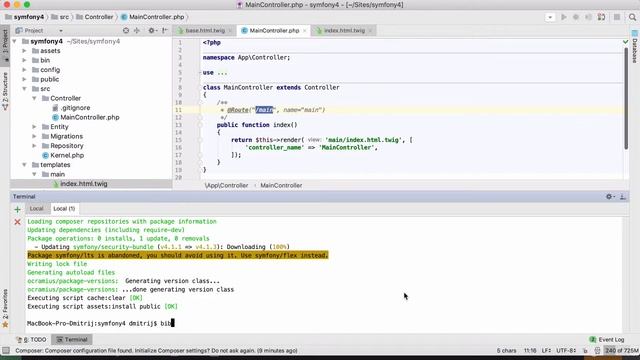This screenshot has height=360, width=640.
Task: Open the Favorites side tool window tab
Action: [5, 309]
